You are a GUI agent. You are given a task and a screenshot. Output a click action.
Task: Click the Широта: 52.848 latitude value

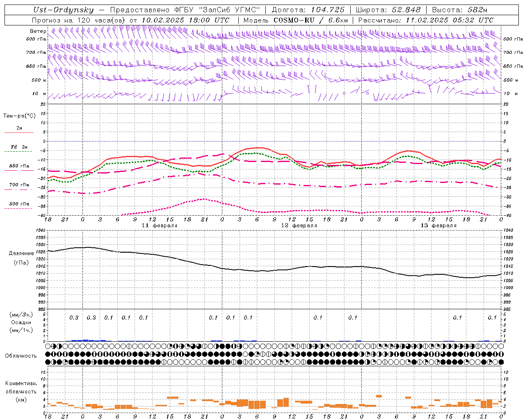tap(388, 10)
